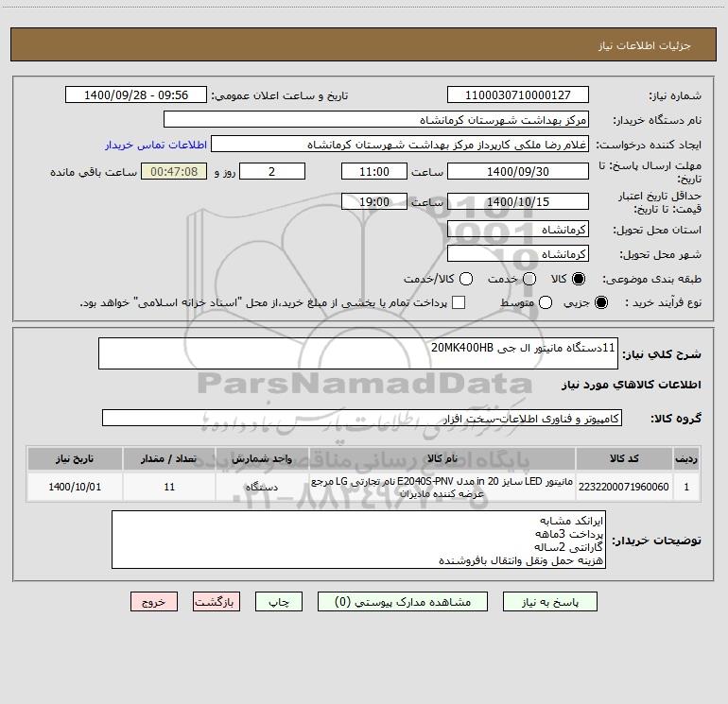The image size is (728, 704).
Task: Select the خدمت radio button
Action: [529, 279]
